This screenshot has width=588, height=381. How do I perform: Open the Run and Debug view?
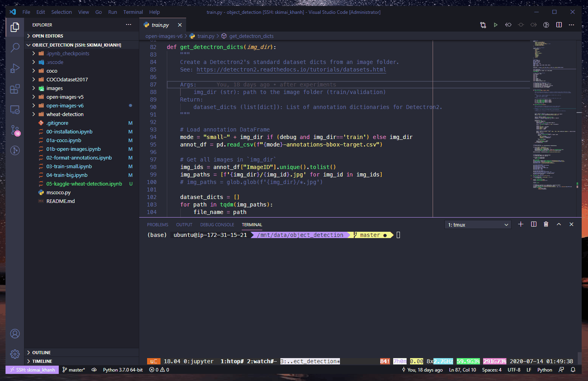[15, 68]
